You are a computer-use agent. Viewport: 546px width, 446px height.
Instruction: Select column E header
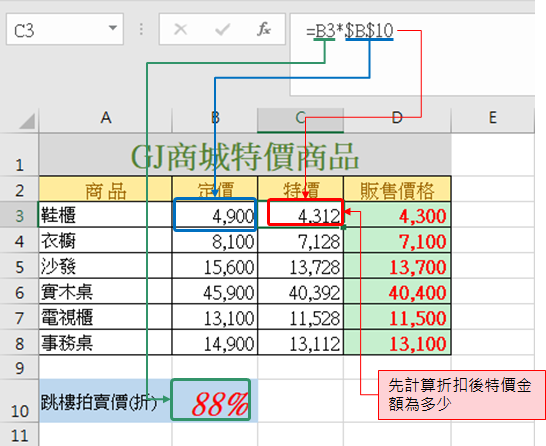(492, 118)
